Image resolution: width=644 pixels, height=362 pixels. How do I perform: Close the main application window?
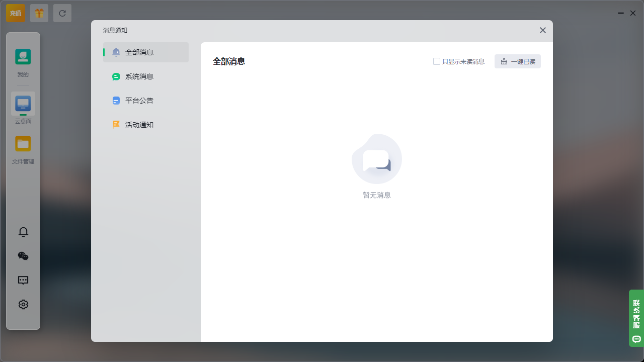click(x=633, y=13)
